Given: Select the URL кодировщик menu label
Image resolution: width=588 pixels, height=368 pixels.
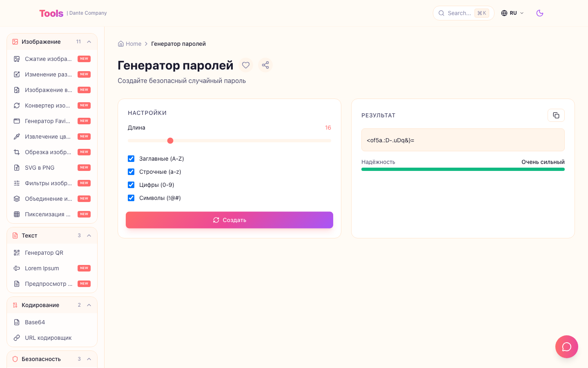Looking at the screenshot, I should [48, 338].
